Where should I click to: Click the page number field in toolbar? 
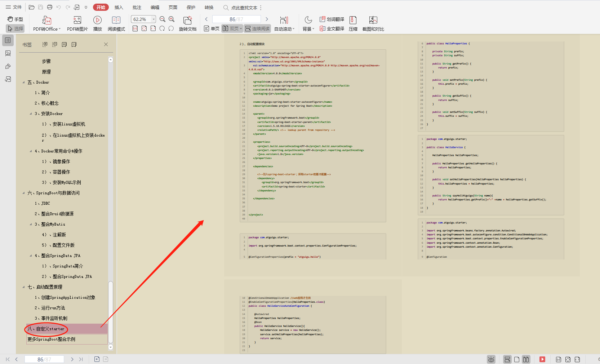[x=236, y=19]
